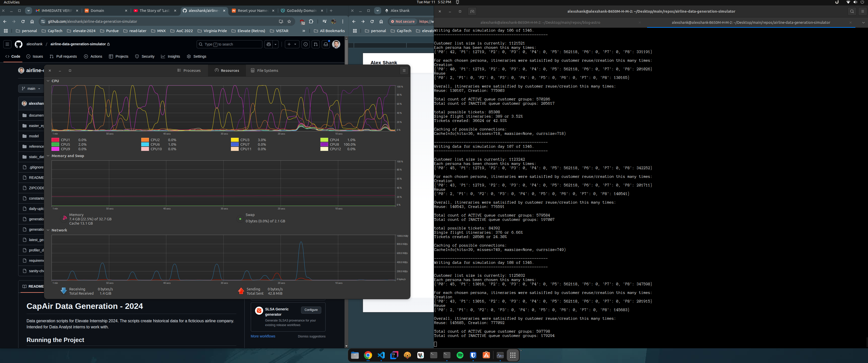Open GitHub notifications inbox icon
The image size is (868, 363).
tap(326, 44)
